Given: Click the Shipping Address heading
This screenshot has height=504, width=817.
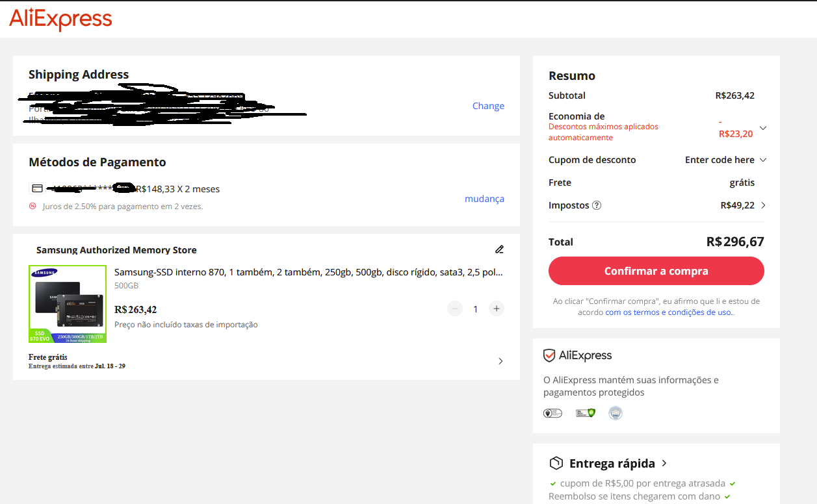Looking at the screenshot, I should pos(79,75).
